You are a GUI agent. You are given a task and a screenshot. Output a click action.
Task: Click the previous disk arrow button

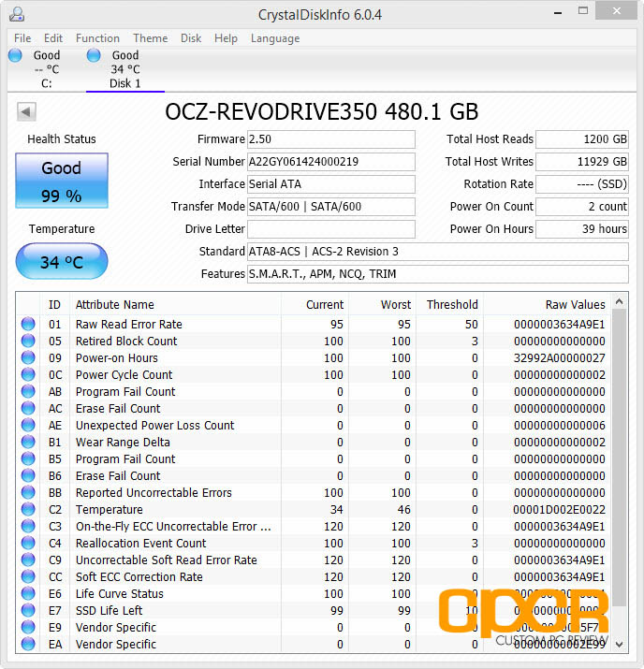coord(26,111)
